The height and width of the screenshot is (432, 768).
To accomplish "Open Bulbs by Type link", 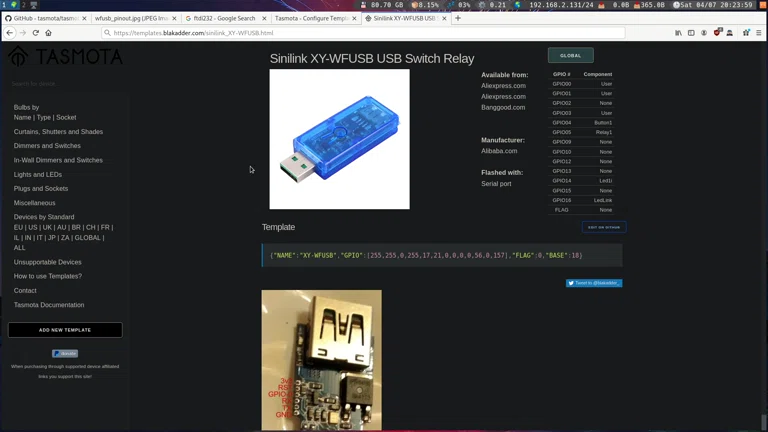I will pyautogui.click(x=44, y=118).
